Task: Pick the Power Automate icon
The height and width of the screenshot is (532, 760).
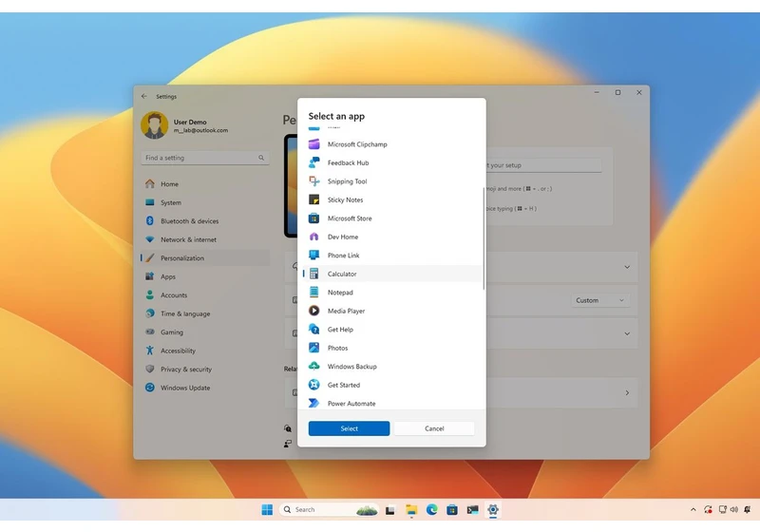Action: coord(314,403)
